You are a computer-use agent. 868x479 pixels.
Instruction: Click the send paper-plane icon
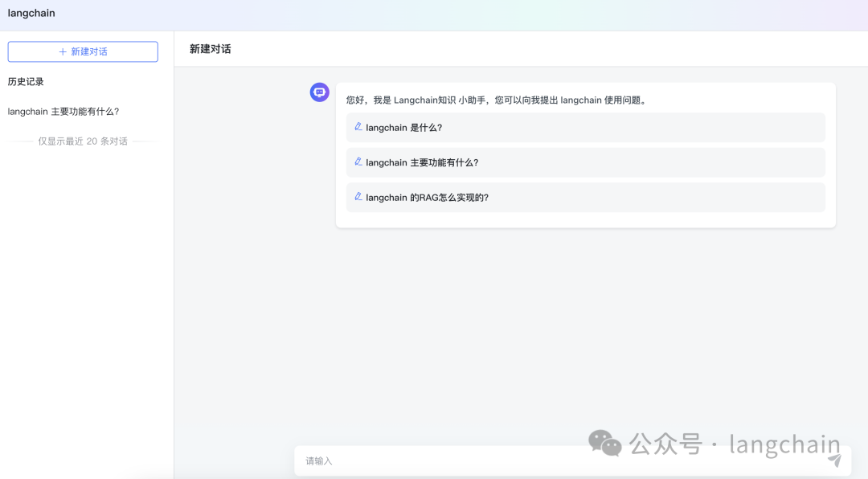(835, 461)
